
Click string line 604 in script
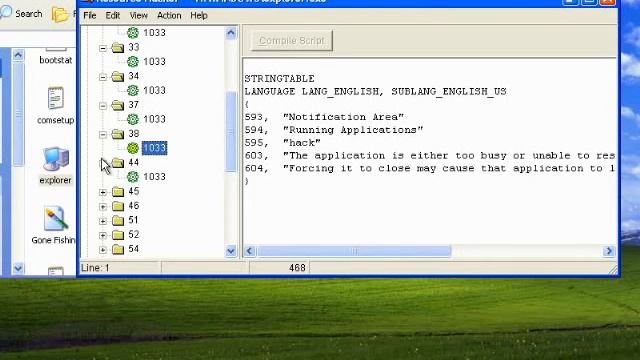tap(429, 169)
